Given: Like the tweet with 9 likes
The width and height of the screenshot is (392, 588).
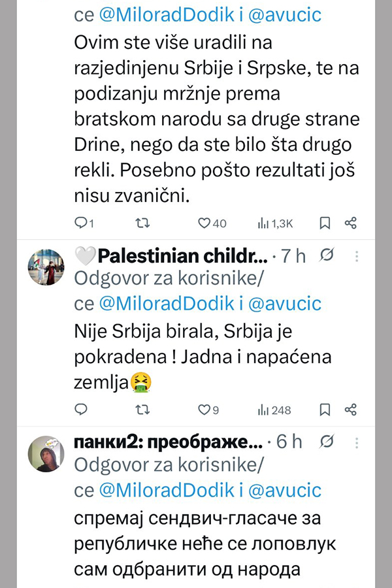Looking at the screenshot, I should click(204, 410).
